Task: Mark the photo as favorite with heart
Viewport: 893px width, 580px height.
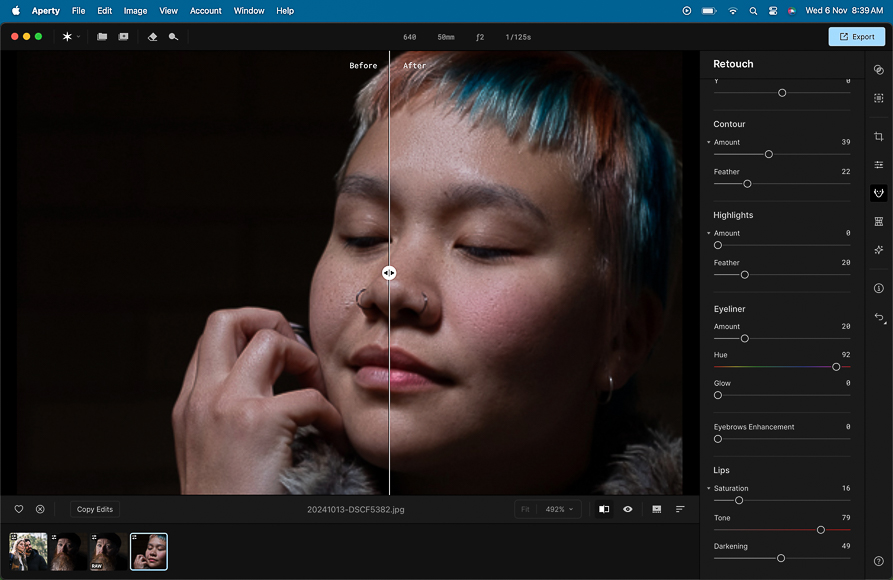Action: coord(19,509)
